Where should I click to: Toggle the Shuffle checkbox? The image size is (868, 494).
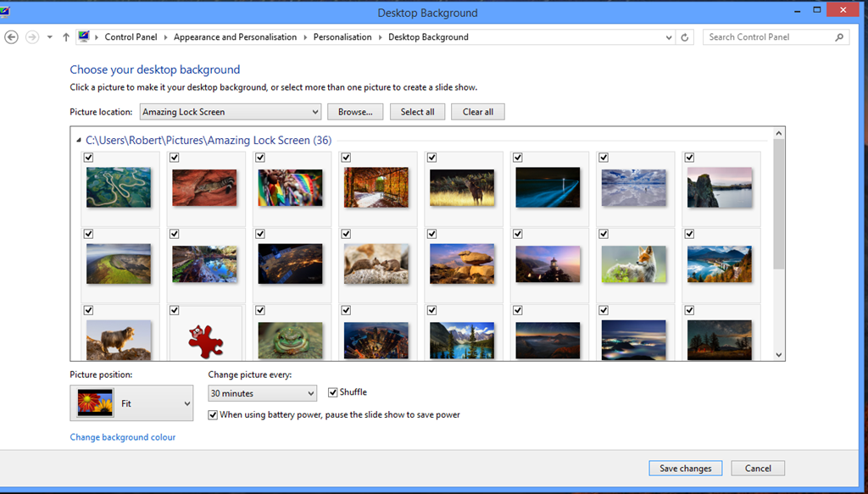click(x=332, y=392)
